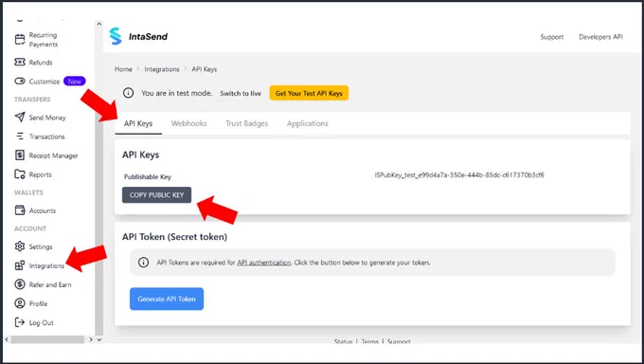644x364 pixels.
Task: Click Home in the breadcrumb
Action: 123,69
